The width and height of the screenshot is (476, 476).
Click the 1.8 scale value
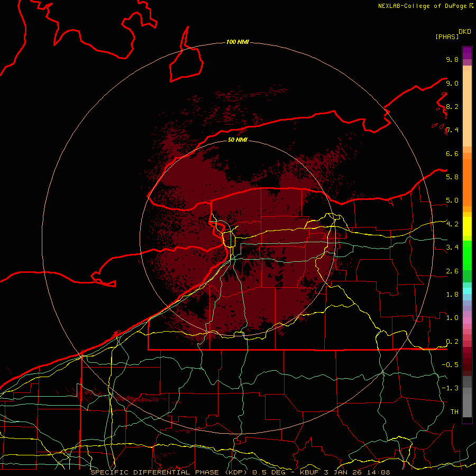[452, 295]
